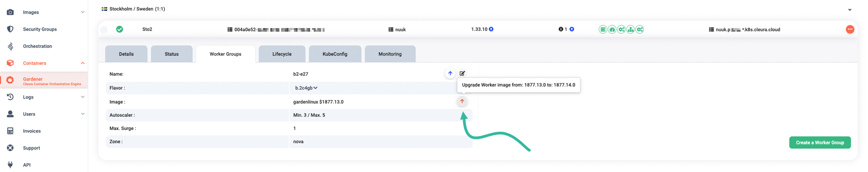
Task: Open the red three-dots cluster actions menu
Action: pos(850,29)
